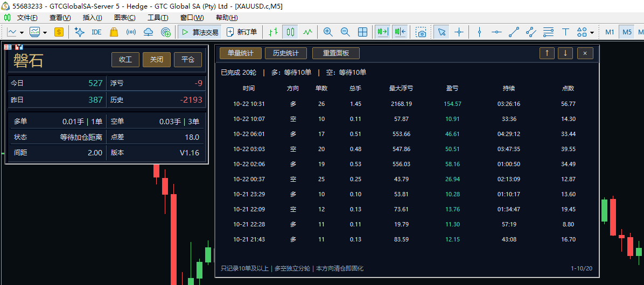Select the text label tool
Screen dimensions: 644x285
pos(565,32)
